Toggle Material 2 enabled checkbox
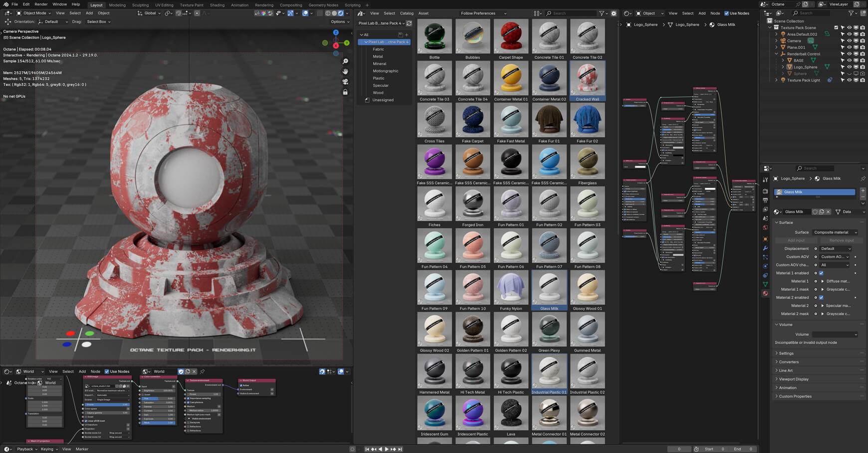Image resolution: width=868 pixels, height=453 pixels. coord(821,297)
